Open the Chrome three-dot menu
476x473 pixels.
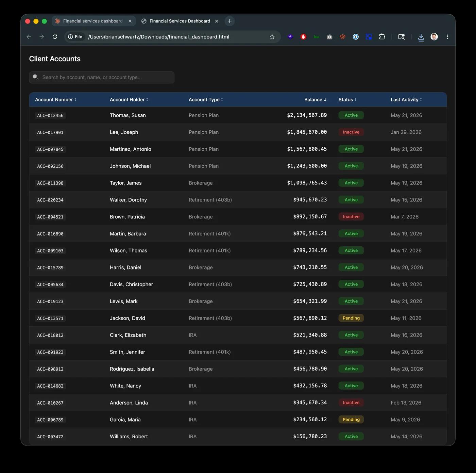[x=447, y=37]
